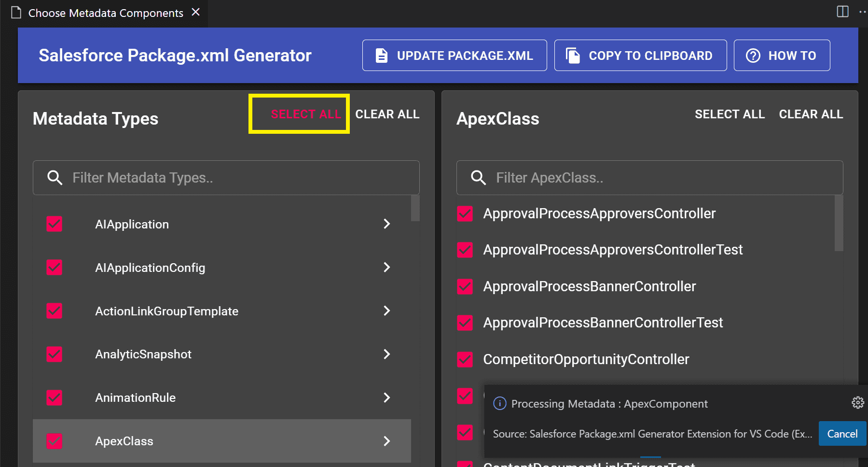
Task: Click the Processing Metadata ApexComponent message
Action: (609, 404)
